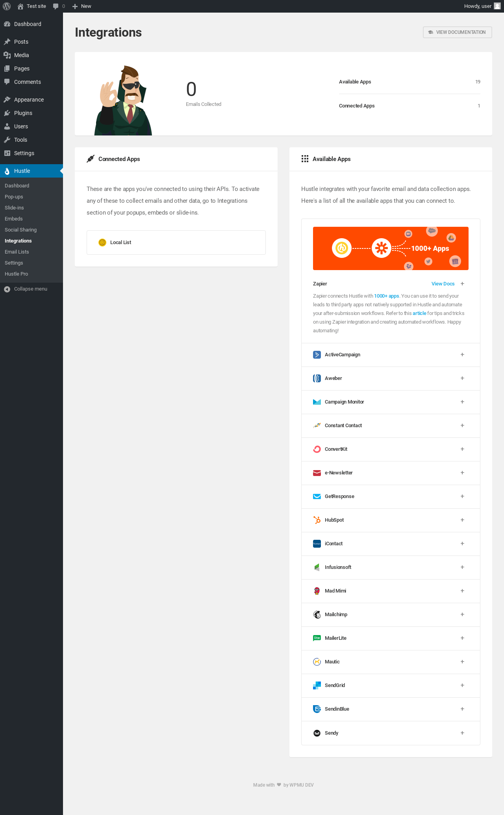Click the Zapier 1000+ Apps banner
Viewport: 504px width, 815px height.
(391, 248)
